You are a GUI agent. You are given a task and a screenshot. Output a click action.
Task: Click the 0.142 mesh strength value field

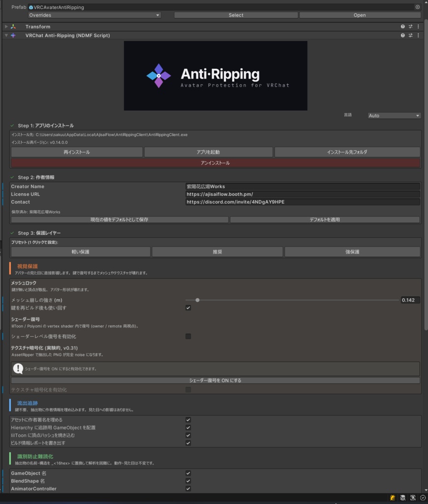[x=410, y=300]
